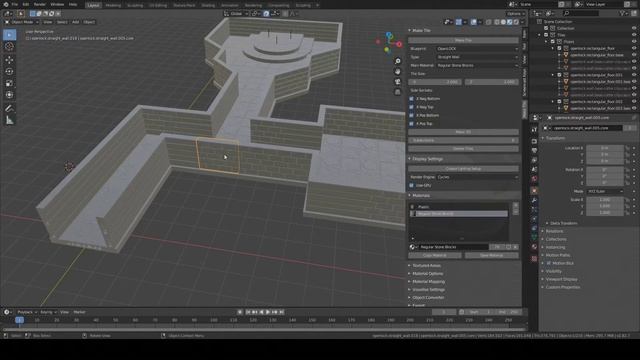Jump to the timeline start

coord(247,312)
